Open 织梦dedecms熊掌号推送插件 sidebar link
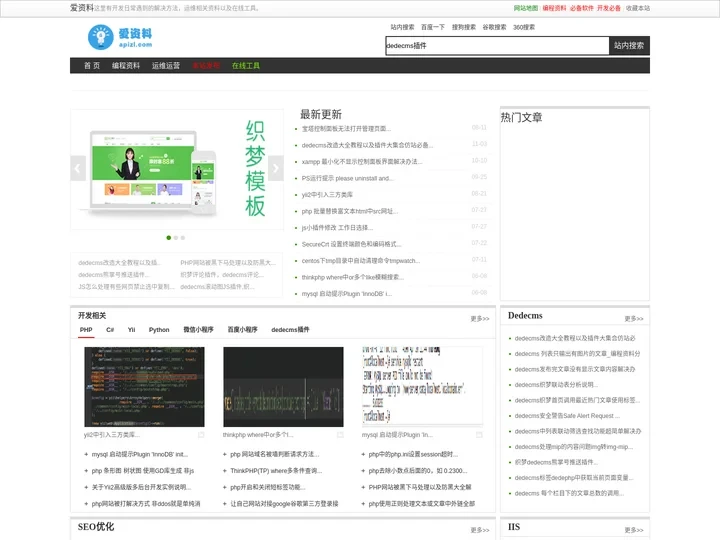720x540 pixels. click(x=556, y=462)
